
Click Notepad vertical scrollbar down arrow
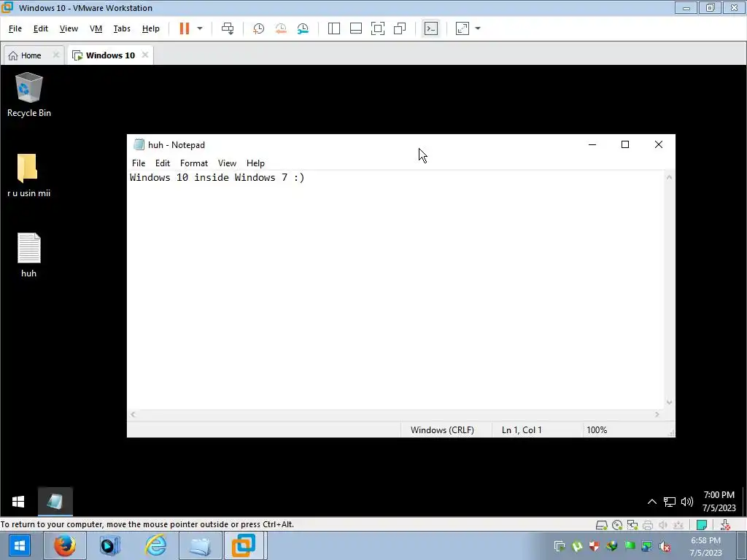click(670, 402)
